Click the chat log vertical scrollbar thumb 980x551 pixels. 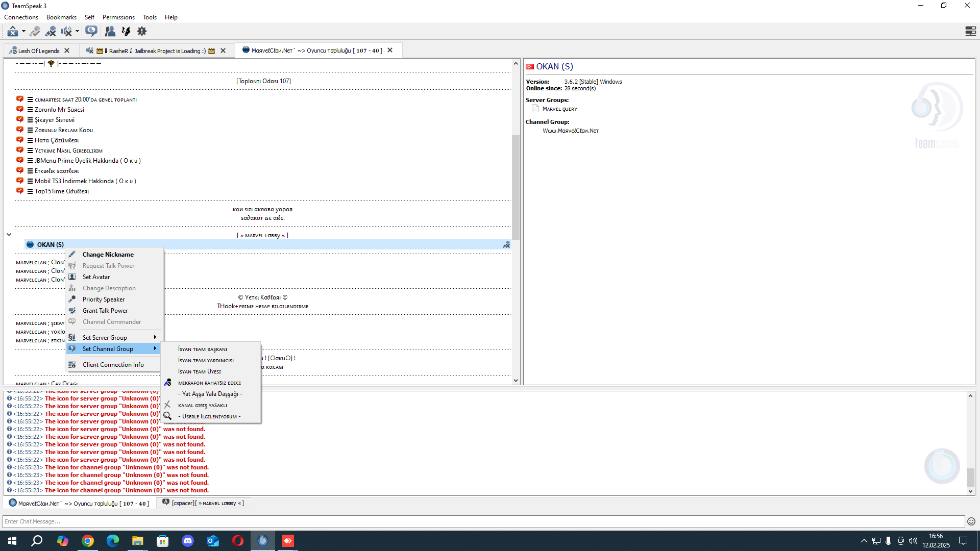click(x=970, y=478)
